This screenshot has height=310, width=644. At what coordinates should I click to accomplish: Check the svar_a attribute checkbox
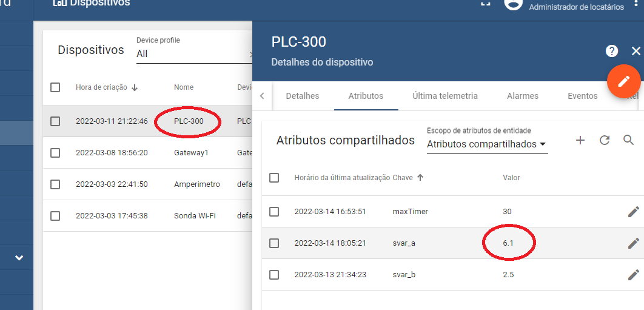[274, 243]
